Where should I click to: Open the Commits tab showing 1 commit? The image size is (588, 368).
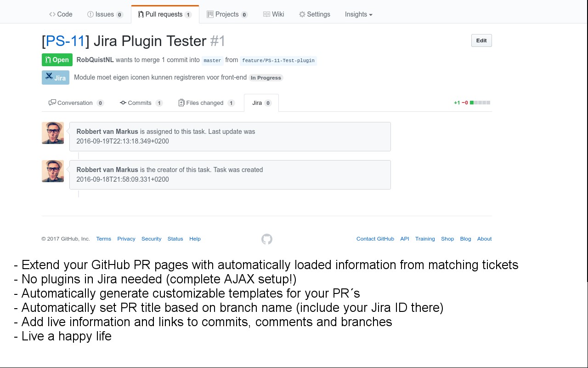(141, 103)
